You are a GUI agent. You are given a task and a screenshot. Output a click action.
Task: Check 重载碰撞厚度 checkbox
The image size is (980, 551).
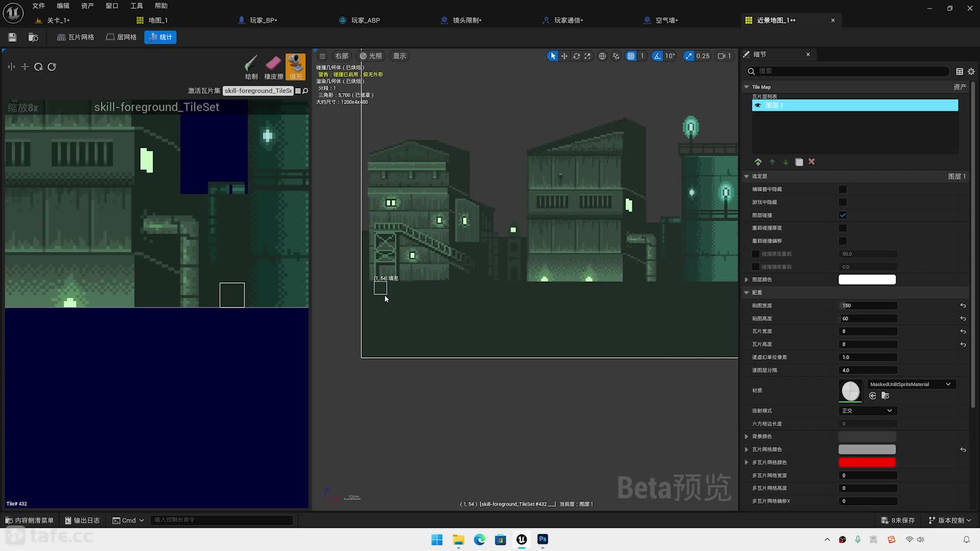coord(843,228)
